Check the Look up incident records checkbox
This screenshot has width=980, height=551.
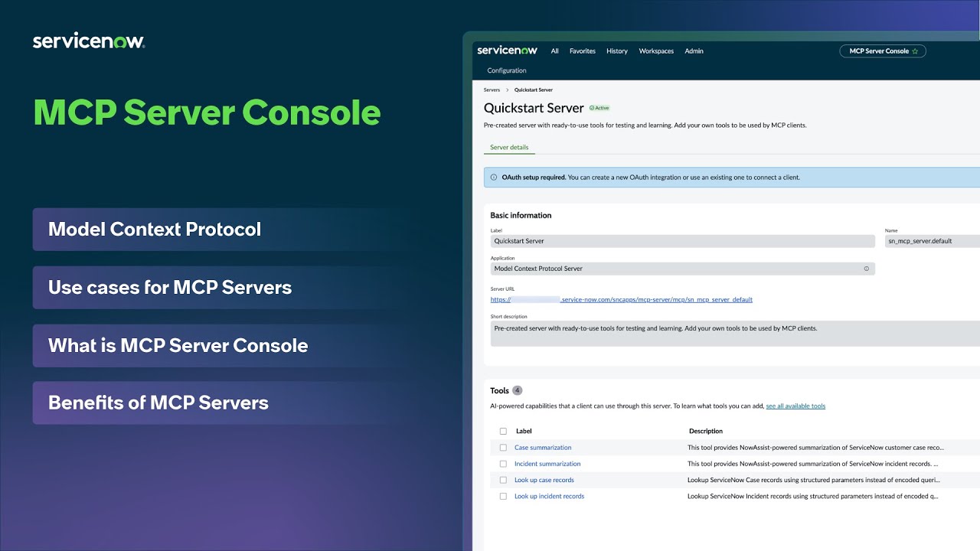point(503,496)
